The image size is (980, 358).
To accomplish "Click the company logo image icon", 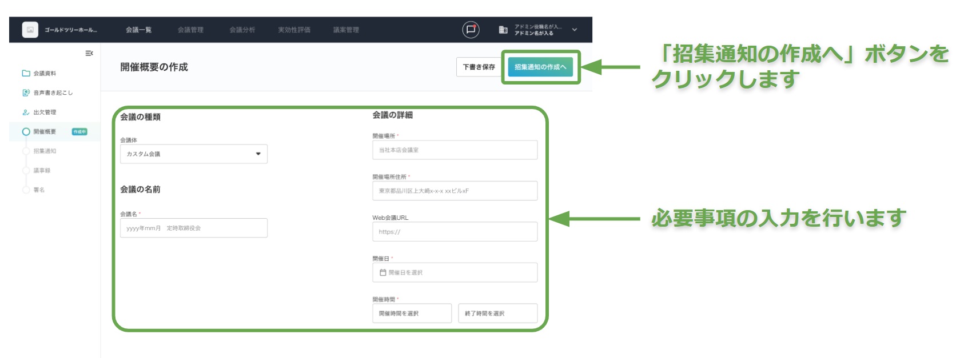I will pos(30,30).
